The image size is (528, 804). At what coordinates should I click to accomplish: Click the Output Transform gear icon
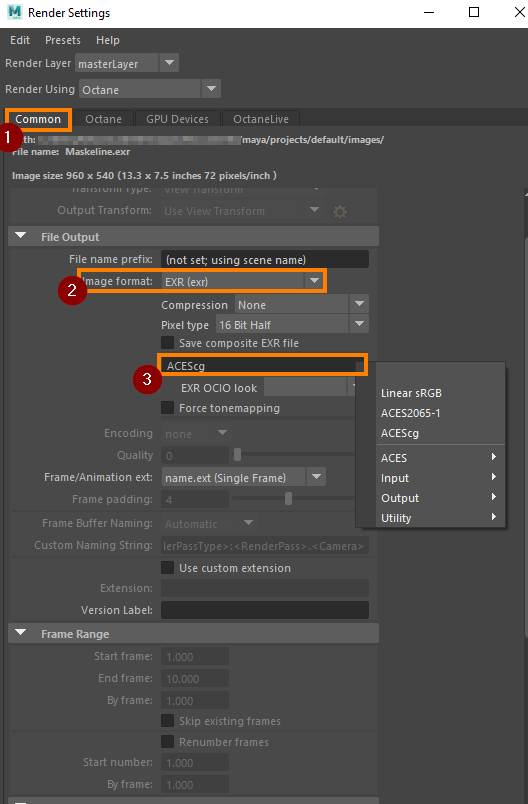(339, 211)
